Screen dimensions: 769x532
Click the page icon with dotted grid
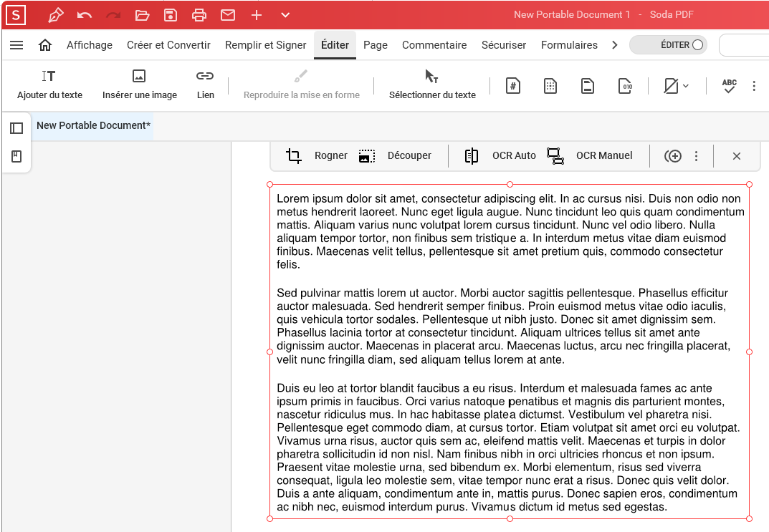[550, 86]
